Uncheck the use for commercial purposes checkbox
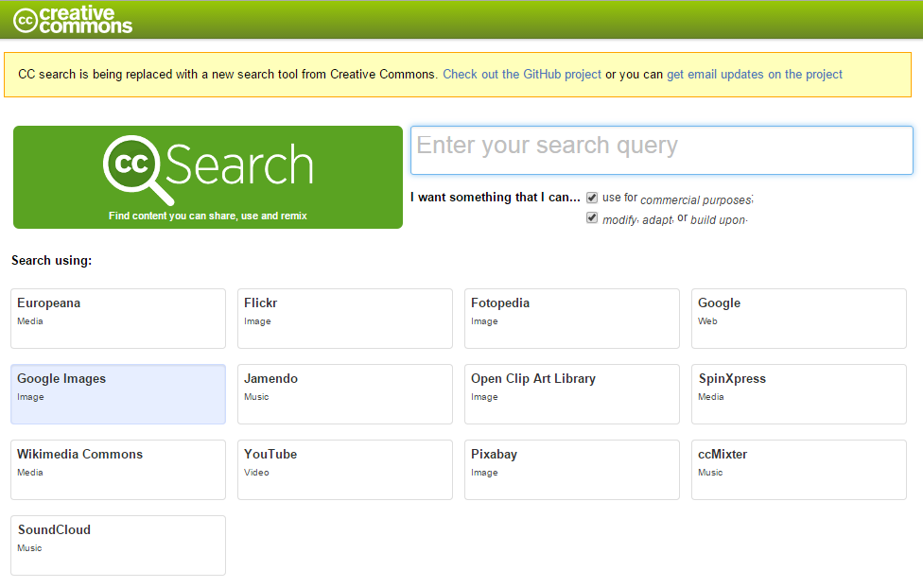This screenshot has height=588, width=923. [x=592, y=198]
